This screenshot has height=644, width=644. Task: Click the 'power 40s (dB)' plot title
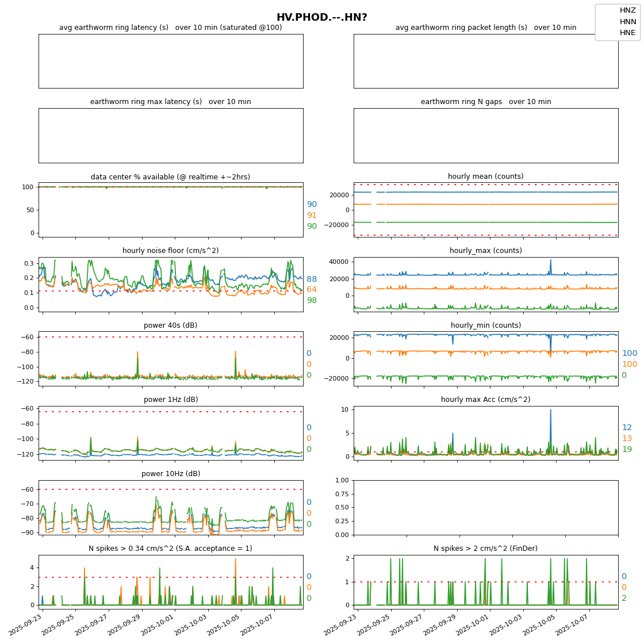170,325
